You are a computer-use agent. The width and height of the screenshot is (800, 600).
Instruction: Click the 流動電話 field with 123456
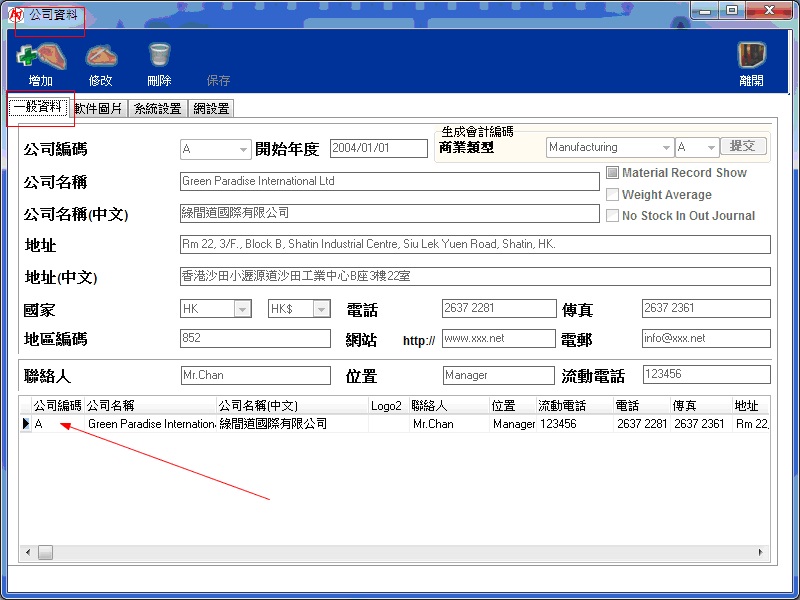point(707,374)
